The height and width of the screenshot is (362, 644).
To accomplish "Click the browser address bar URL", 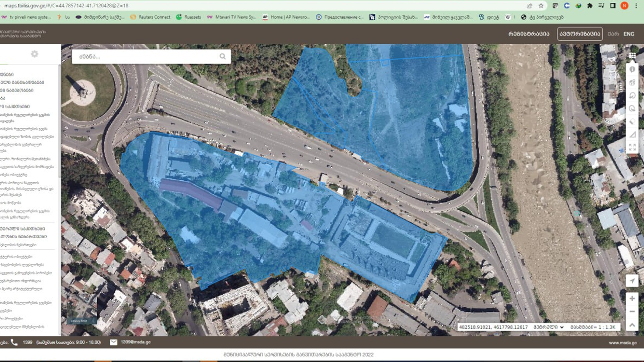I will pos(66,6).
